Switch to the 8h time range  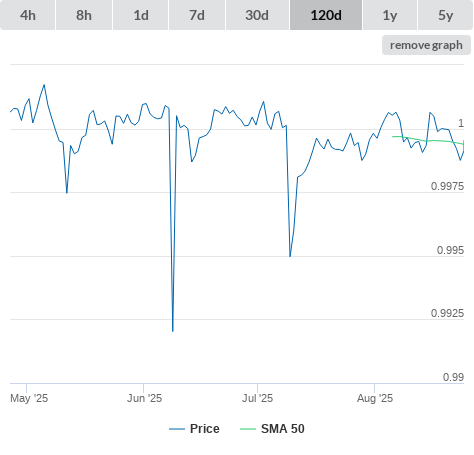(x=84, y=15)
